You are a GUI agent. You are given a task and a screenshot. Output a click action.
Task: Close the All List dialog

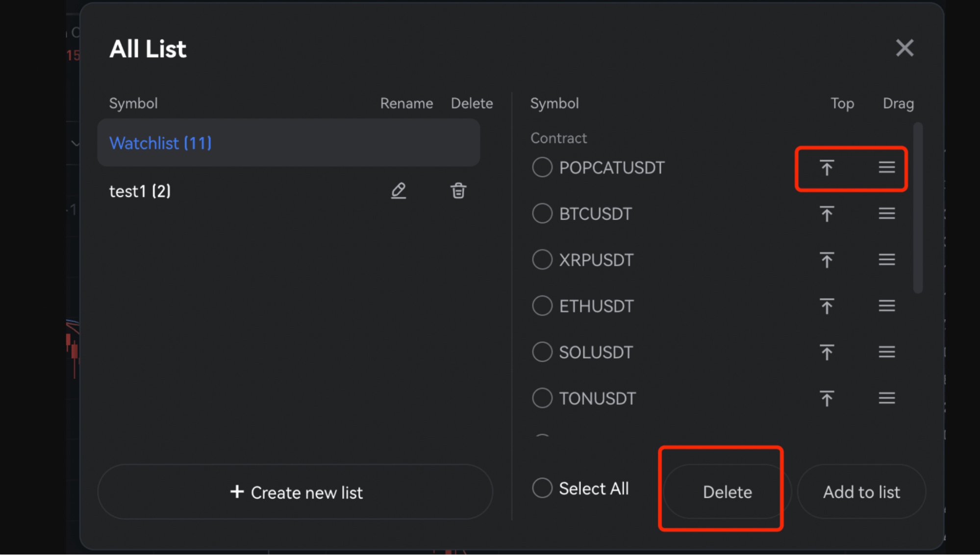point(904,48)
